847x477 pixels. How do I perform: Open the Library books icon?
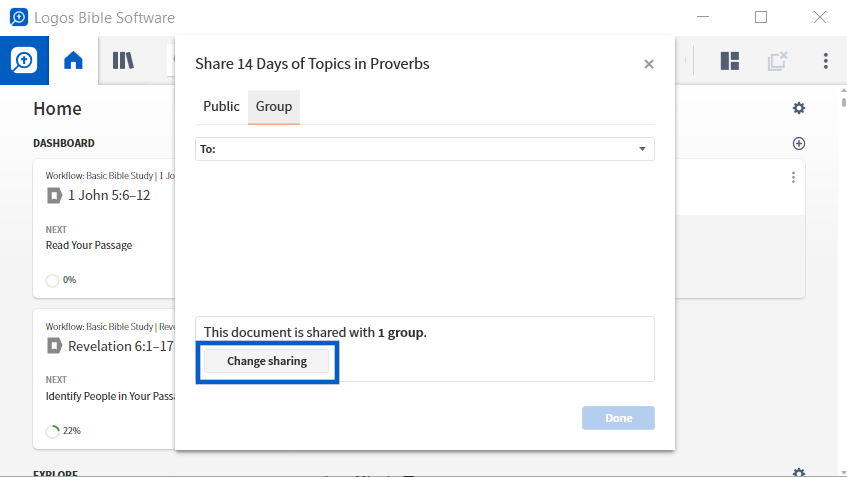tap(123, 61)
